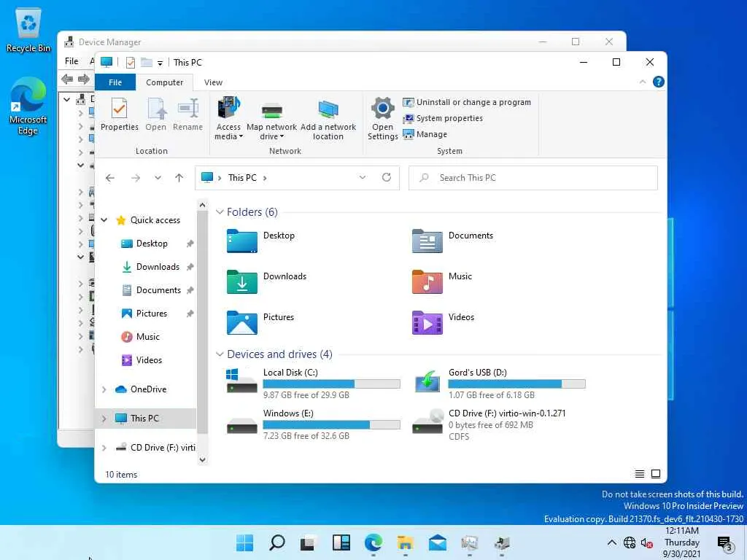The height and width of the screenshot is (560, 747).
Task: Switch to the View ribbon tab
Action: click(x=213, y=82)
